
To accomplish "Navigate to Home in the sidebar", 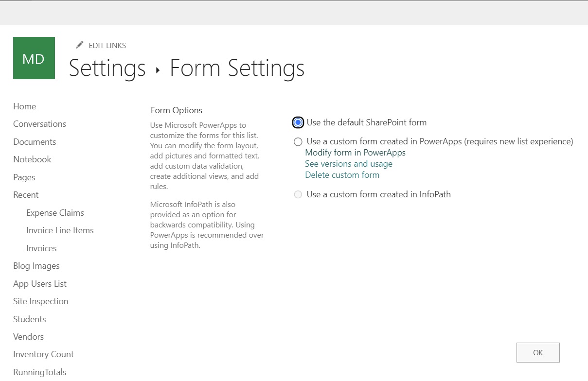I will (24, 106).
